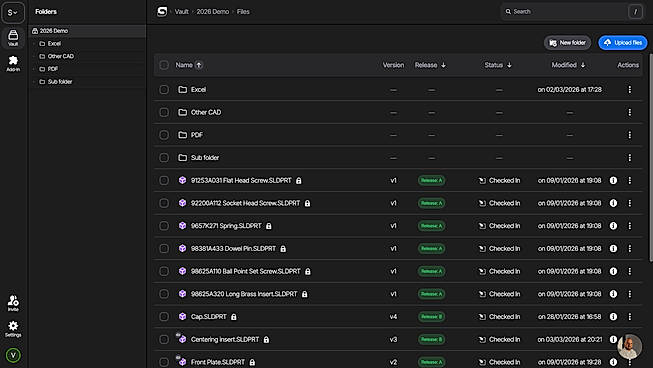This screenshot has width=653, height=368.
Task: Open the workspace switcher S dropdown
Action: 13,12
